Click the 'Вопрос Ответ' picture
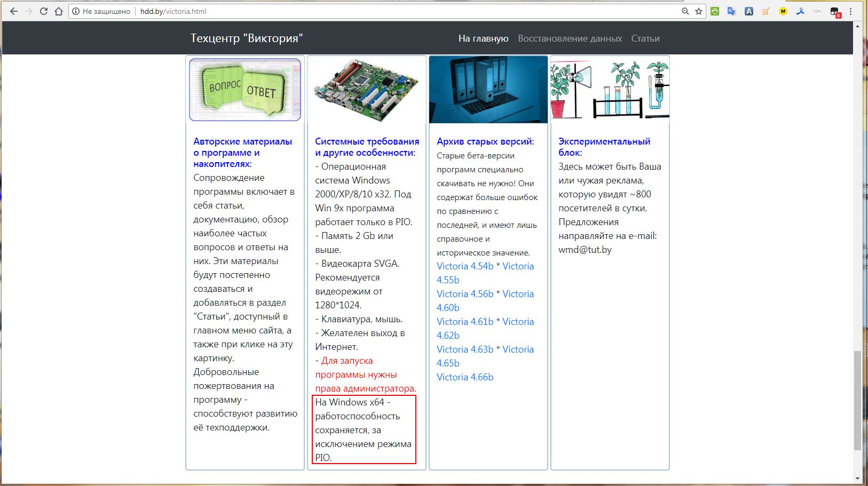 tap(245, 90)
